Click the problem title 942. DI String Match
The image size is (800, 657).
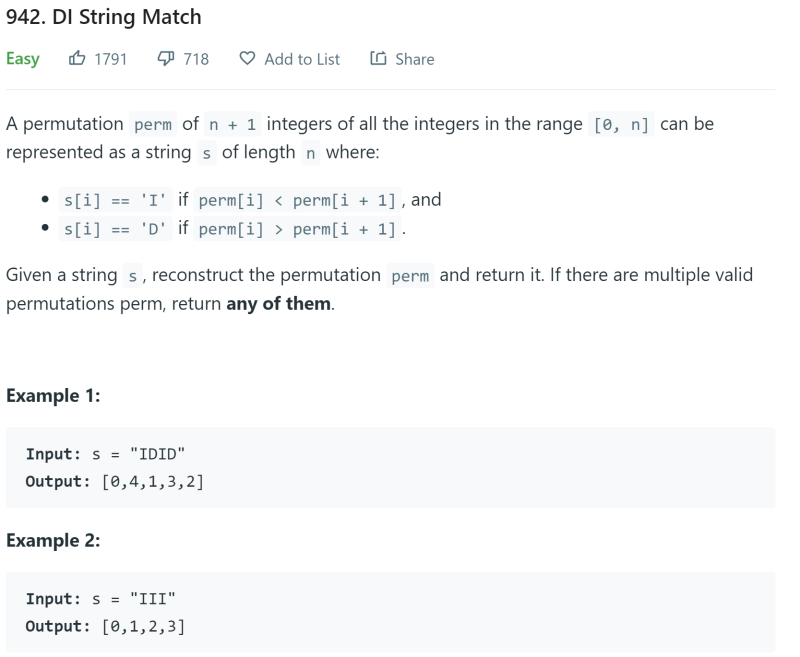104,17
